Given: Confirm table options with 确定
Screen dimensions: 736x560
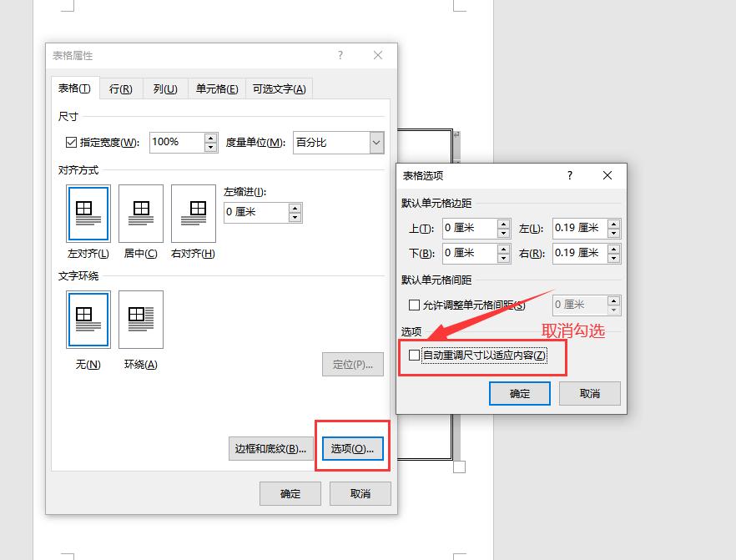Looking at the screenshot, I should click(x=519, y=393).
